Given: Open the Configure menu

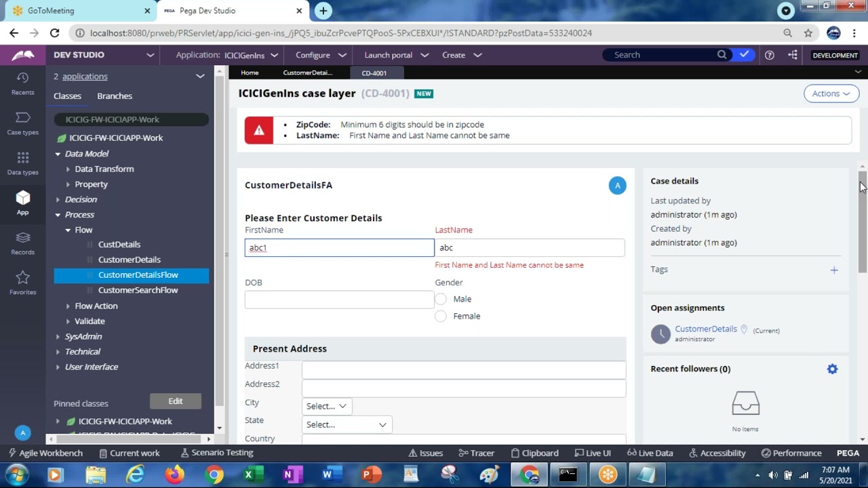Looking at the screenshot, I should click(x=321, y=55).
